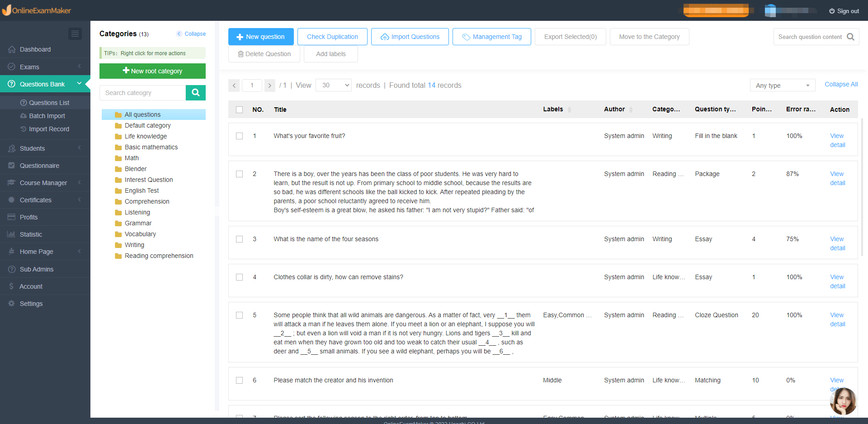Click the Statistic chart icon
The width and height of the screenshot is (868, 424).
click(12, 234)
